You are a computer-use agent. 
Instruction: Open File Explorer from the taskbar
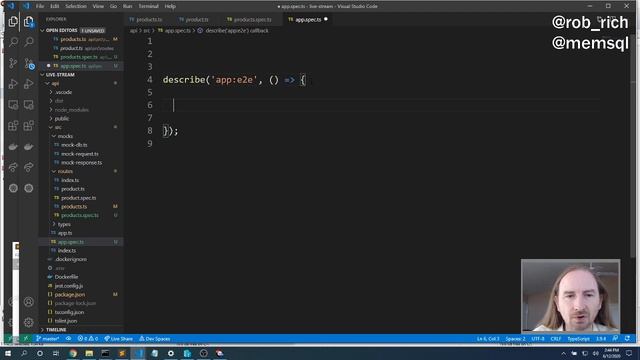pos(89,353)
